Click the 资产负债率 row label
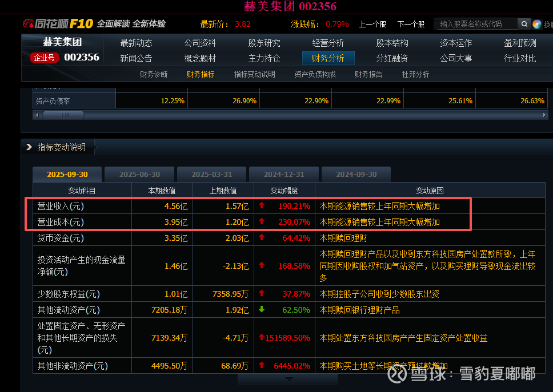The width and height of the screenshot is (553, 392). pos(53,101)
